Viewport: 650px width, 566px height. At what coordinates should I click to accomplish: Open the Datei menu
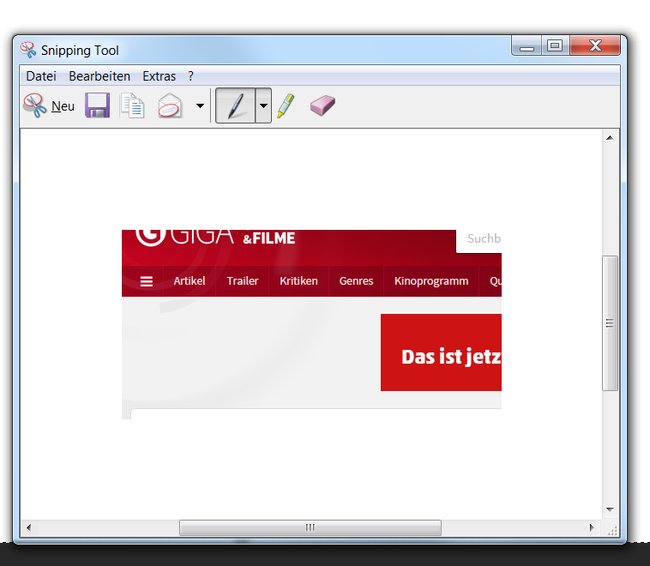[41, 76]
